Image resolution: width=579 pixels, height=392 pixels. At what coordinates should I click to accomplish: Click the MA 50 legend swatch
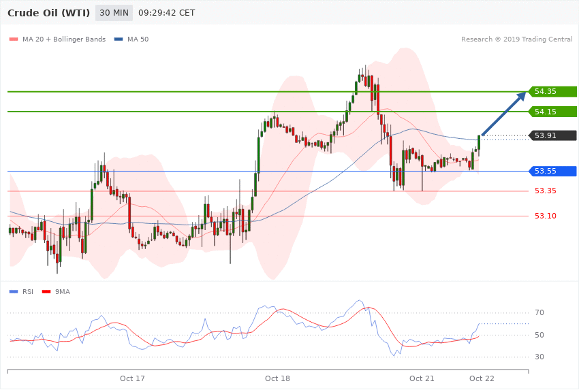click(x=119, y=39)
